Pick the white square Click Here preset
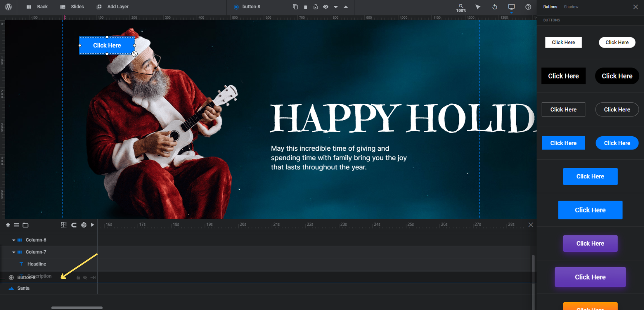 click(563, 43)
